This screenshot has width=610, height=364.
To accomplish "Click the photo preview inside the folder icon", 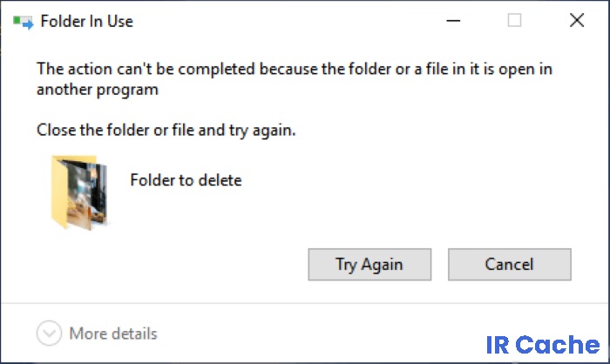I will [x=86, y=192].
